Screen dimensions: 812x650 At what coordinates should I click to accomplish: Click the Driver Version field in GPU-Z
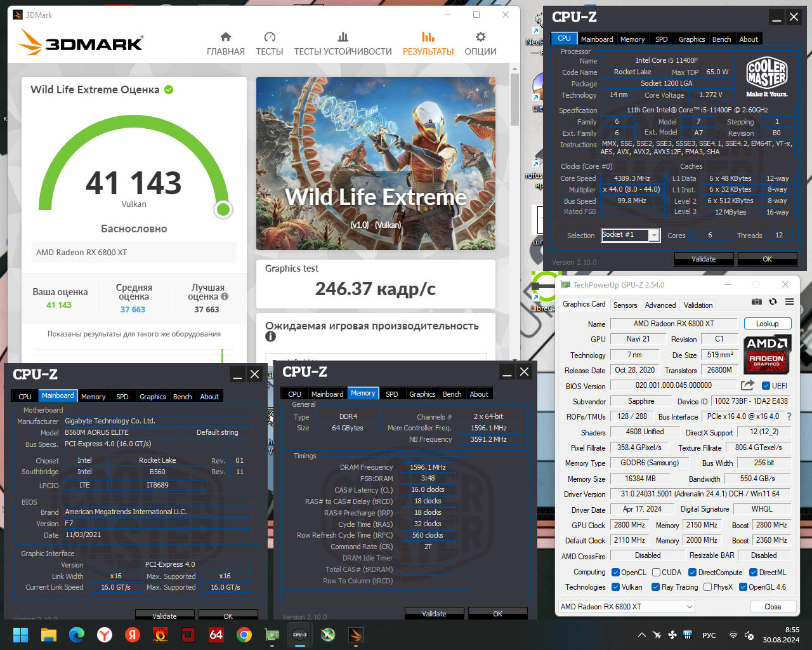click(x=700, y=494)
